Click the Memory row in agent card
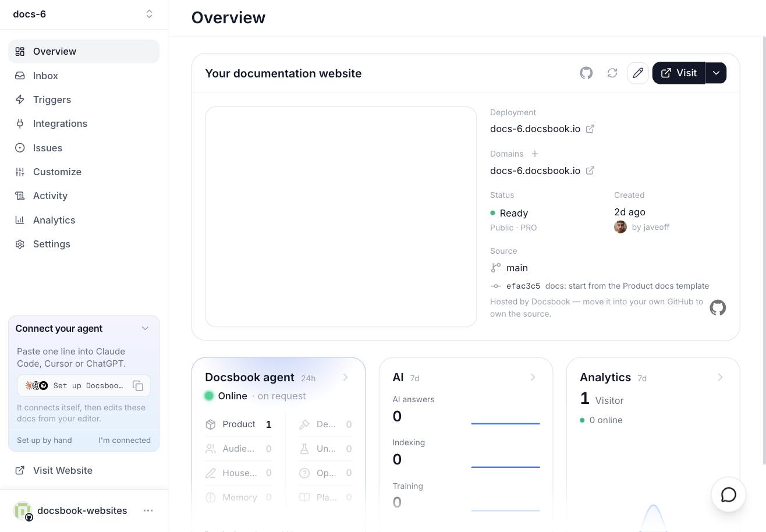The height and width of the screenshot is (532, 766). point(239,498)
